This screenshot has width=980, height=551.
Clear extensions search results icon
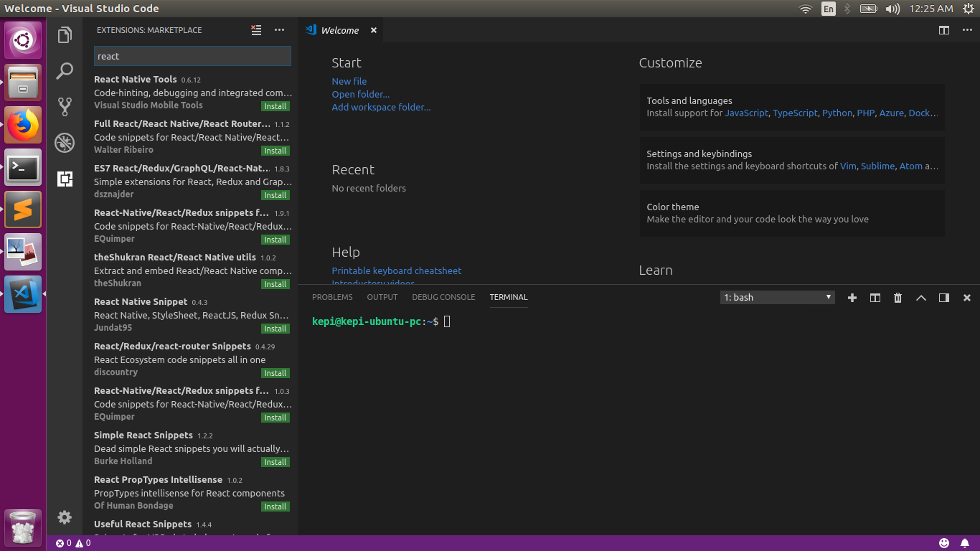256,30
